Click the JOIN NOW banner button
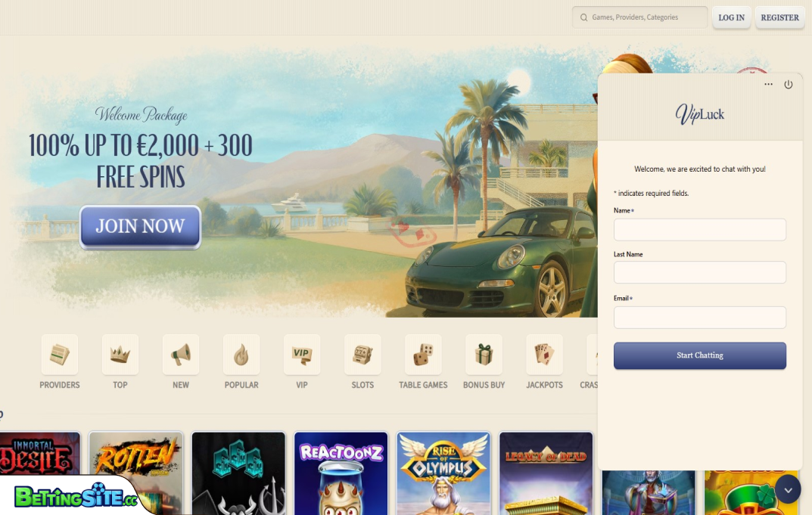This screenshot has width=812, height=515. click(140, 227)
